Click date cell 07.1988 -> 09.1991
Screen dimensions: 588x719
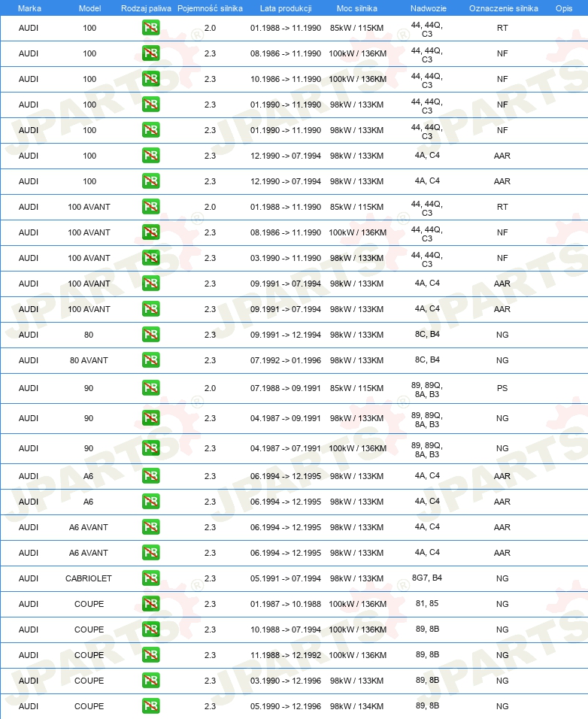(286, 388)
